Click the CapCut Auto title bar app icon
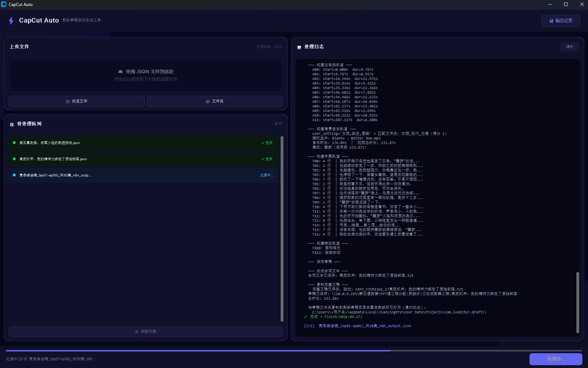Viewport: 588px width, 368px height. tap(4, 4)
